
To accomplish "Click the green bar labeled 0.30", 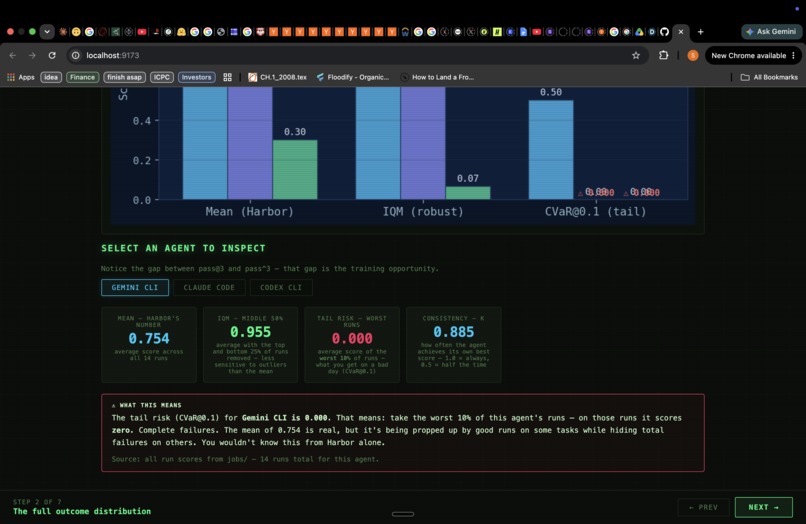I will 295,170.
